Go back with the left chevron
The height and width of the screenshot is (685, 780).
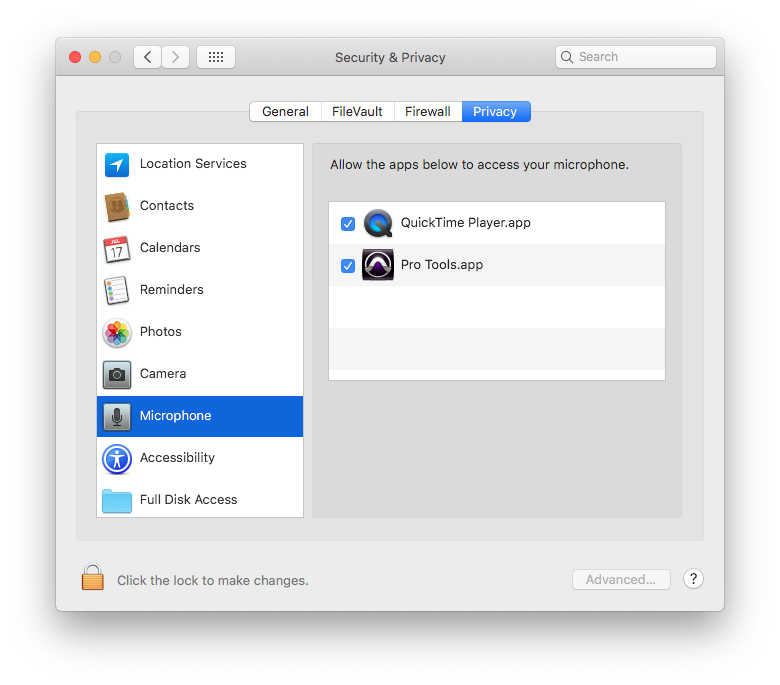147,57
